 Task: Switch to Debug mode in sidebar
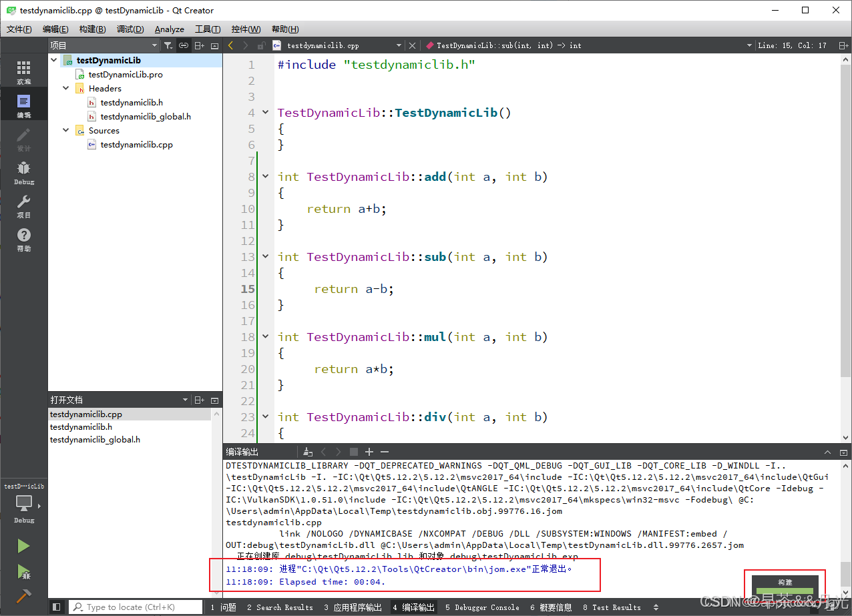pos(24,172)
